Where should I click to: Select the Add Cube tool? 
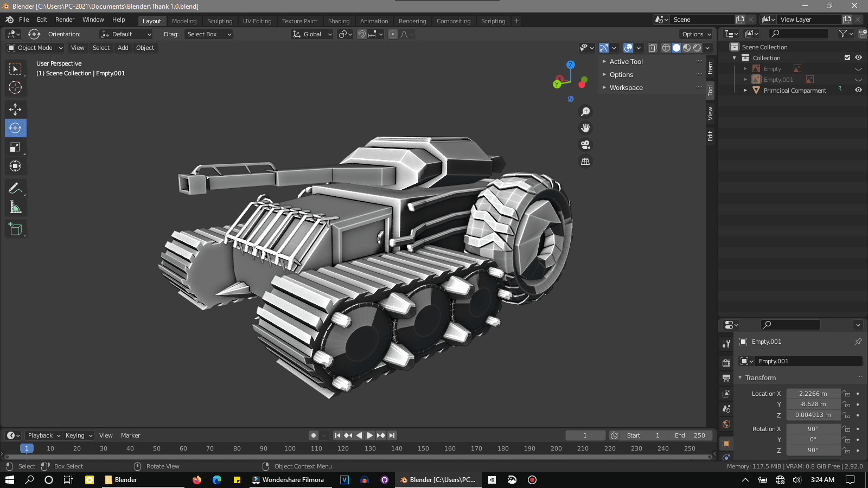[x=15, y=229]
